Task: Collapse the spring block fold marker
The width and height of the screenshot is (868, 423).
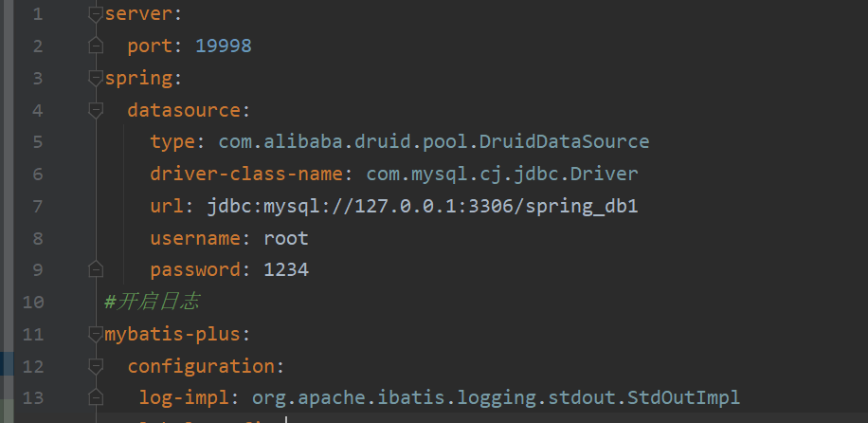Action: click(95, 78)
